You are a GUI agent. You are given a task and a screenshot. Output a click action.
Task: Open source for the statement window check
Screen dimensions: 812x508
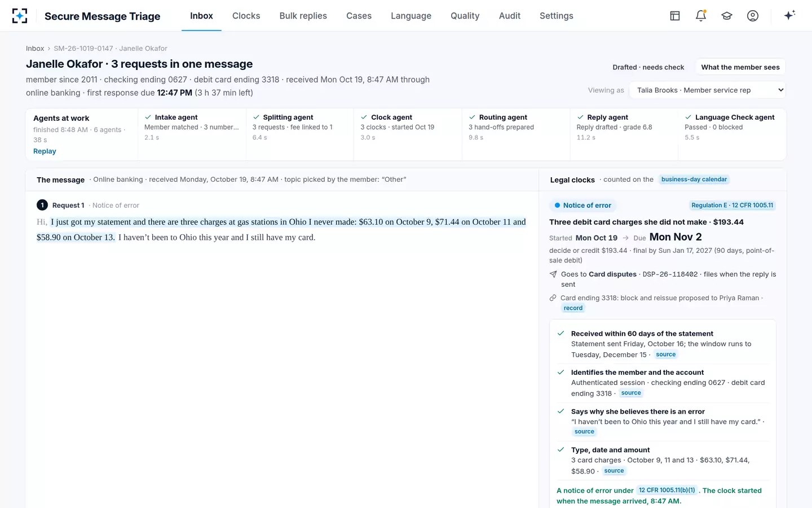666,354
